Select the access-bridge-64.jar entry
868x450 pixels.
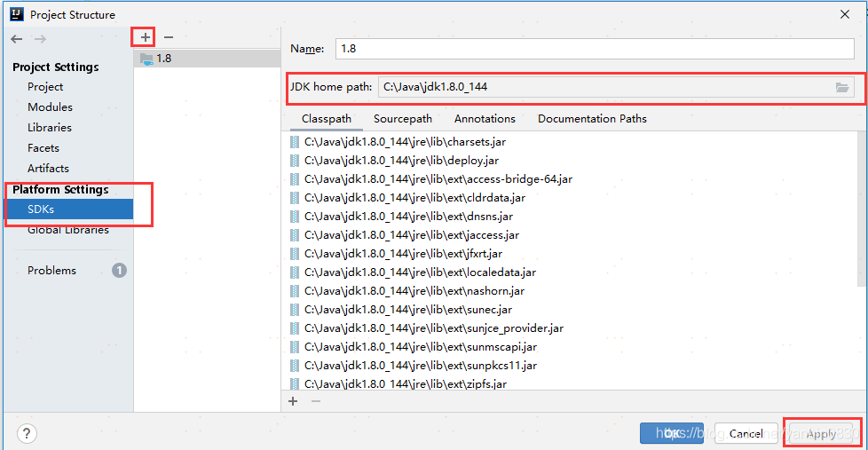438,178
